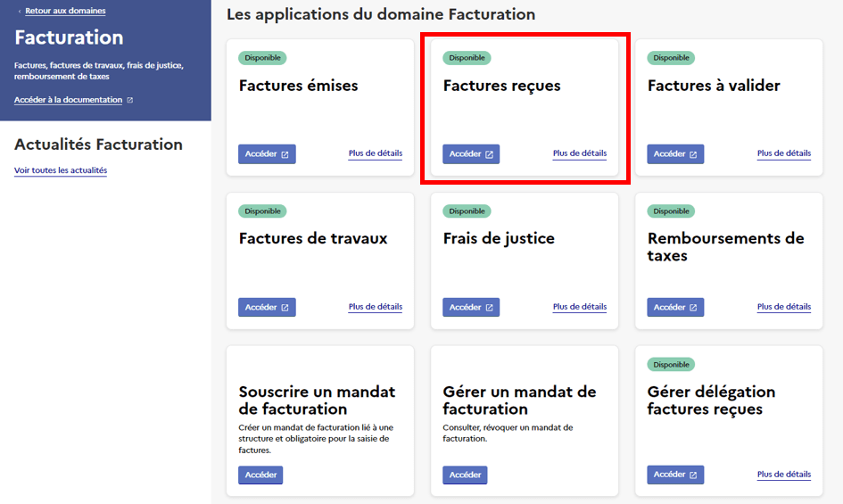Open Factures de travaux via Accéder
This screenshot has height=504, width=843.
pos(267,307)
